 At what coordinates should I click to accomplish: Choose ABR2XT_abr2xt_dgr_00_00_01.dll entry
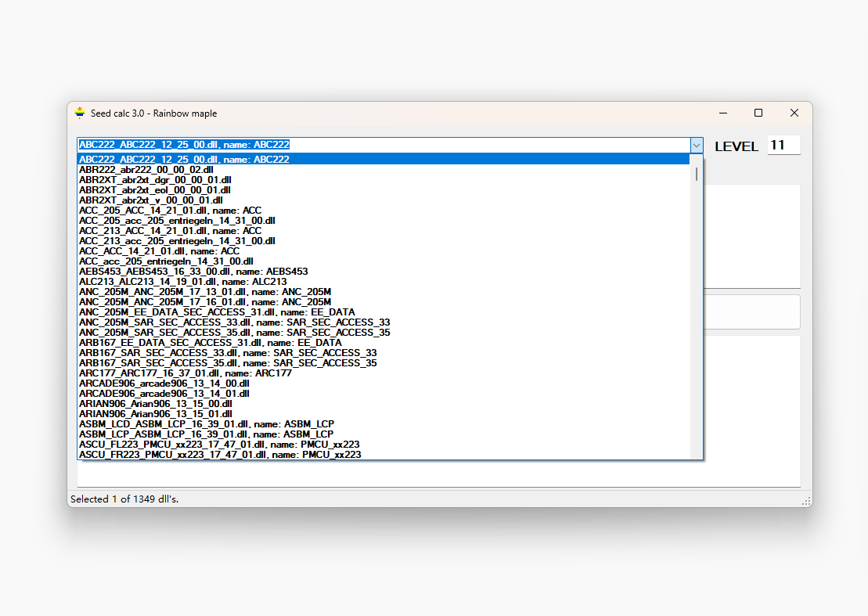click(155, 180)
